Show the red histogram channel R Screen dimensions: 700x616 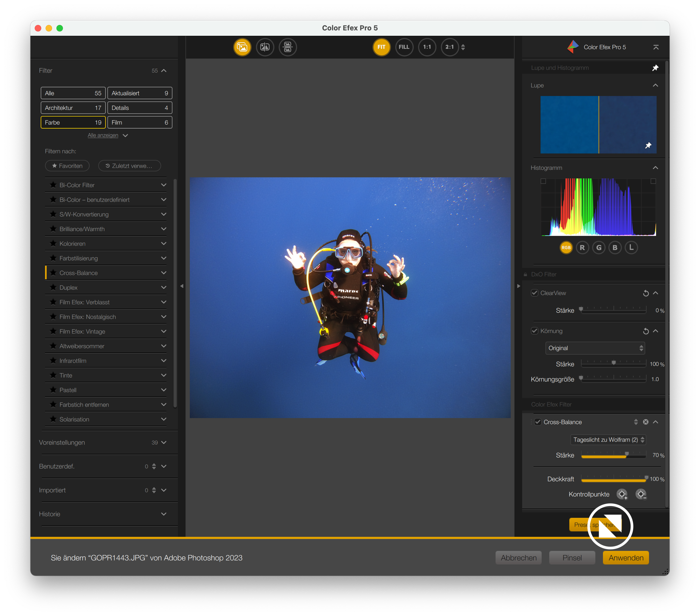pyautogui.click(x=582, y=247)
